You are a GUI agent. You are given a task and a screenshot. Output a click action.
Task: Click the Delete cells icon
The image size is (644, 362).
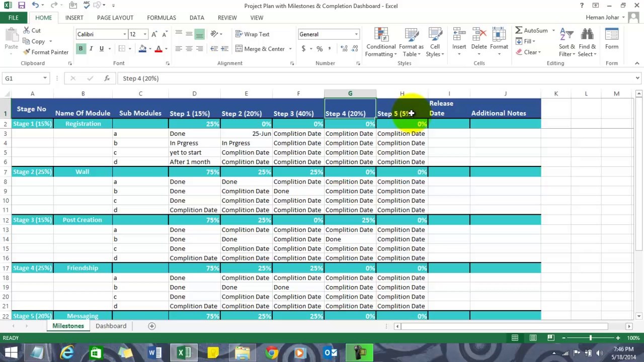pyautogui.click(x=479, y=36)
